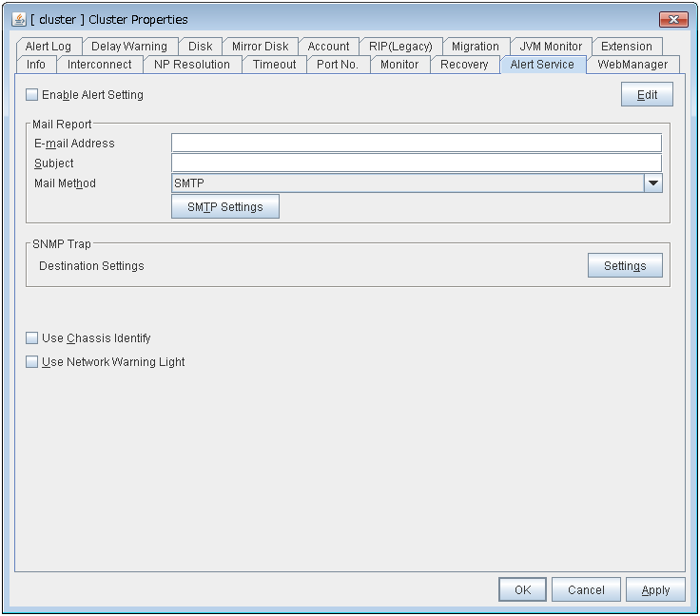Open the WebManager tab
This screenshot has height=616, width=700.
coord(632,65)
